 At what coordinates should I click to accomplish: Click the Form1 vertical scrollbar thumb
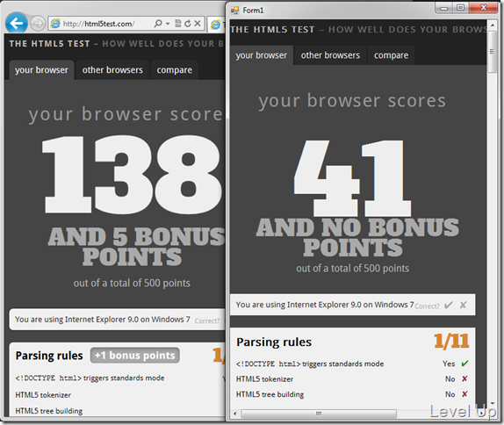pos(492,52)
